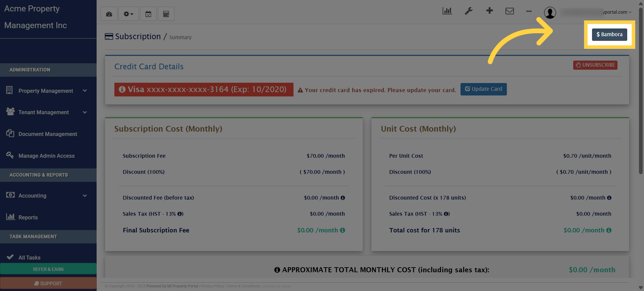
Task: Open the Terms & Conditions footer link
Action: pos(243,286)
